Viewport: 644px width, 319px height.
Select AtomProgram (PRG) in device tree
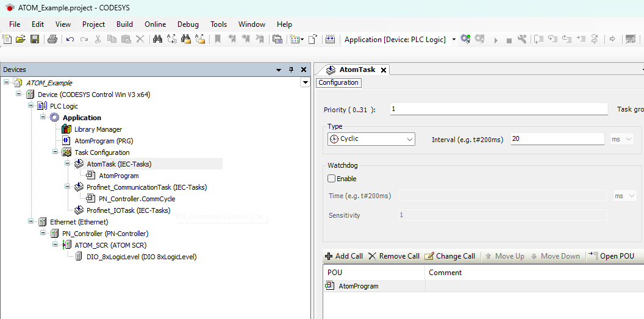click(x=104, y=140)
